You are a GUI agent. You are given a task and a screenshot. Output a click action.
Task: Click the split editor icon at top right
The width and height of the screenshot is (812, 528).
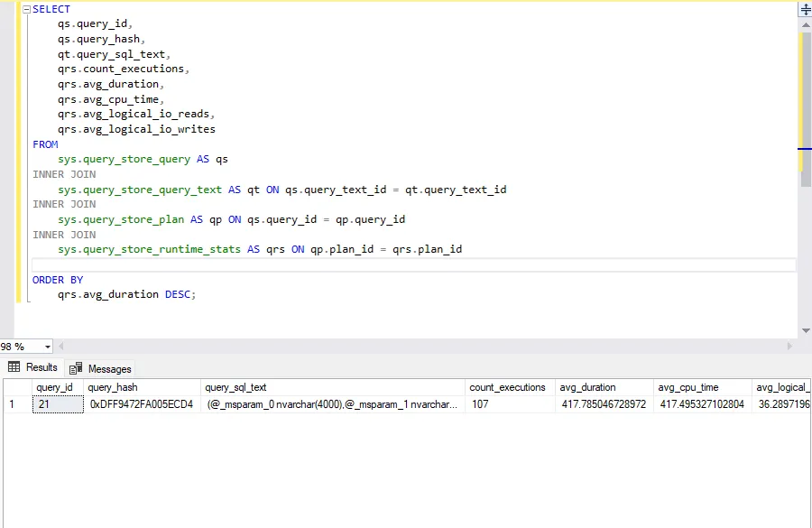point(805,10)
